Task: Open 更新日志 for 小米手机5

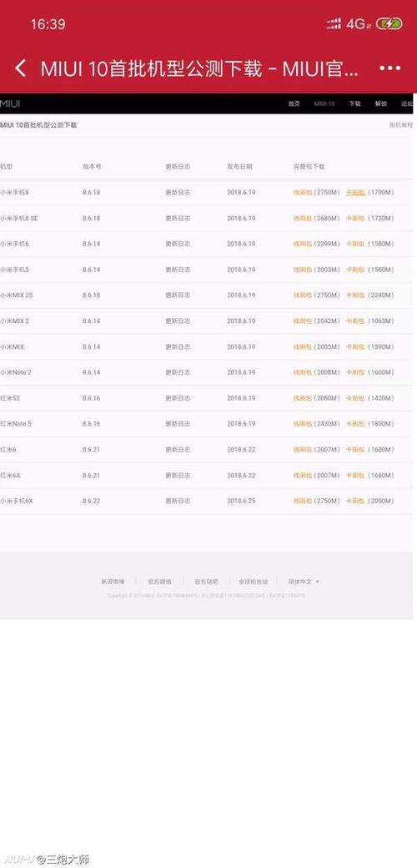Action: pyautogui.click(x=178, y=270)
